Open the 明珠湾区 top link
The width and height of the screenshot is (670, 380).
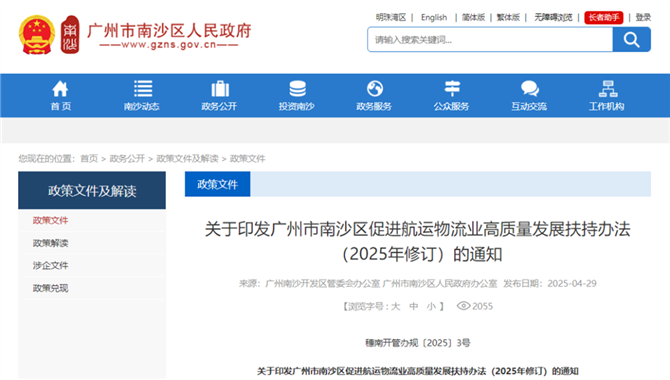click(x=391, y=18)
